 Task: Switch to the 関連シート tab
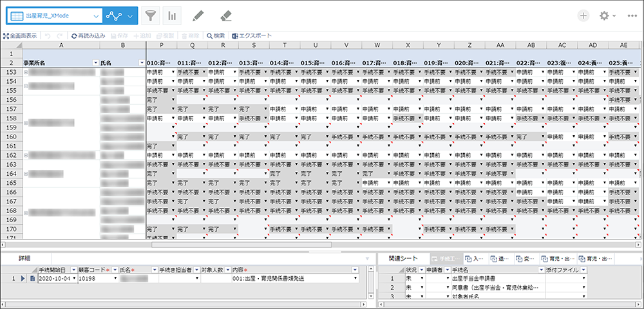coord(403,259)
